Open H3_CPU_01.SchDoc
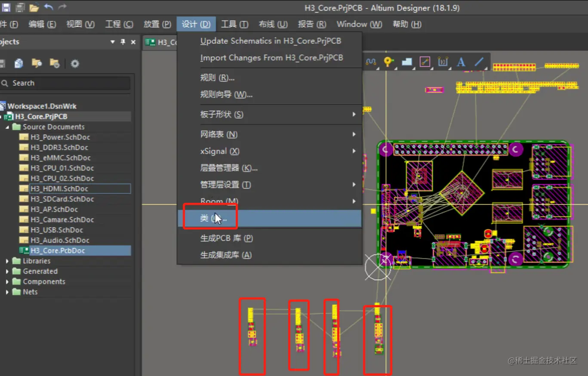The width and height of the screenshot is (588, 376). (62, 168)
